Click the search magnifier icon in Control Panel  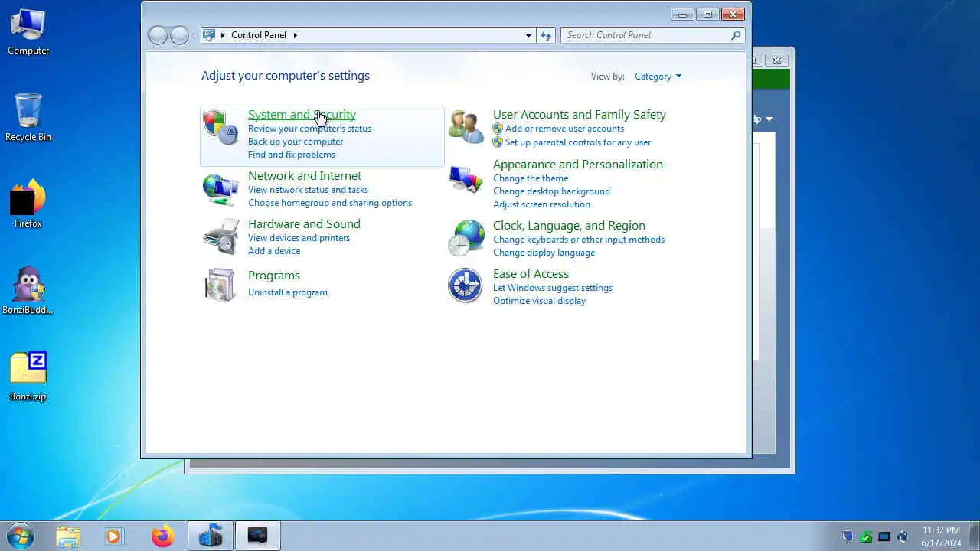(x=736, y=35)
